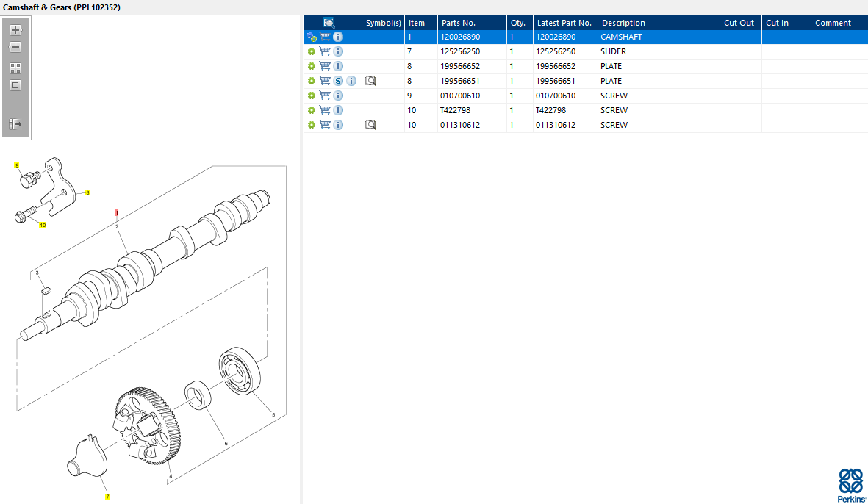Click the gears icon on CAMSHAFT row

[x=312, y=37]
